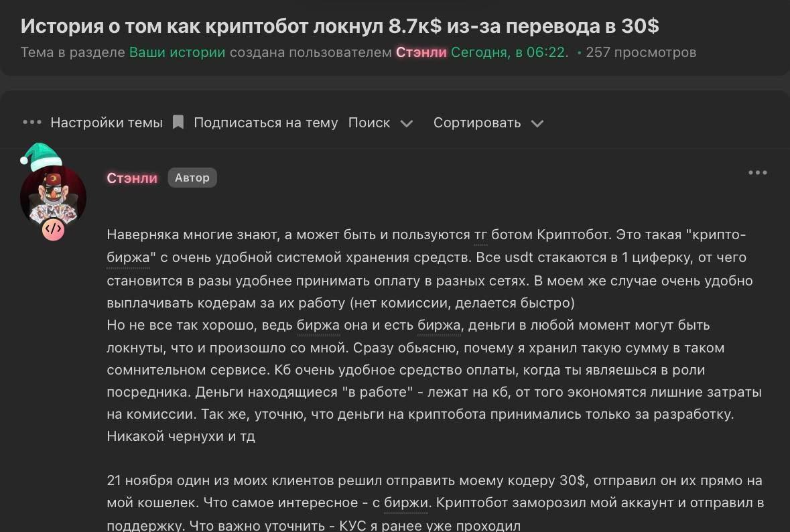Open the three-dot topic settings icon
Screen dimensions: 790x532
(31, 123)
